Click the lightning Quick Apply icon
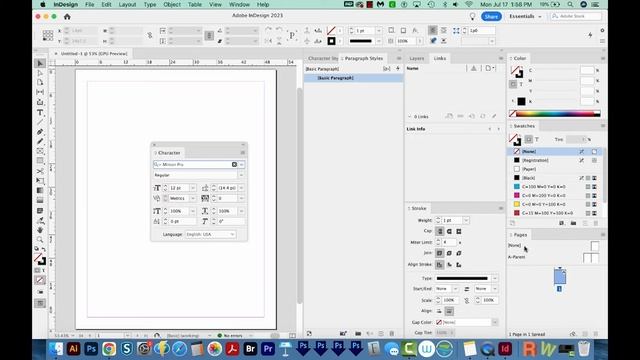This screenshot has height=360, width=640. 590,36
